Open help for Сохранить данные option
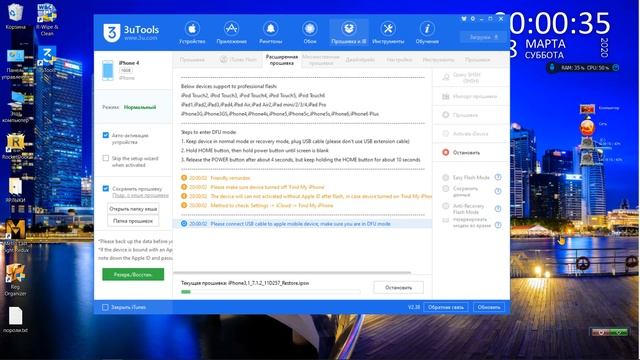 [498, 191]
